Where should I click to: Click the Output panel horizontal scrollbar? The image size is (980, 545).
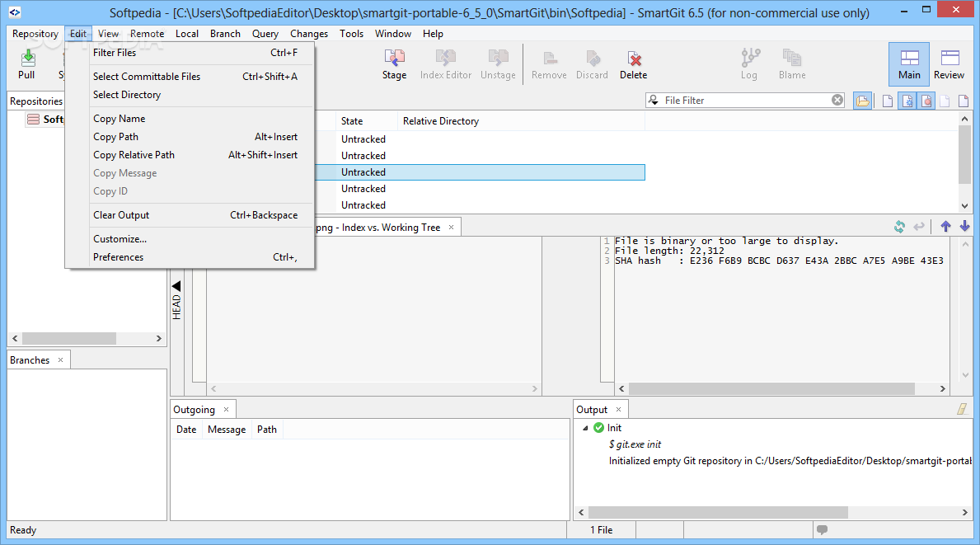pos(718,513)
